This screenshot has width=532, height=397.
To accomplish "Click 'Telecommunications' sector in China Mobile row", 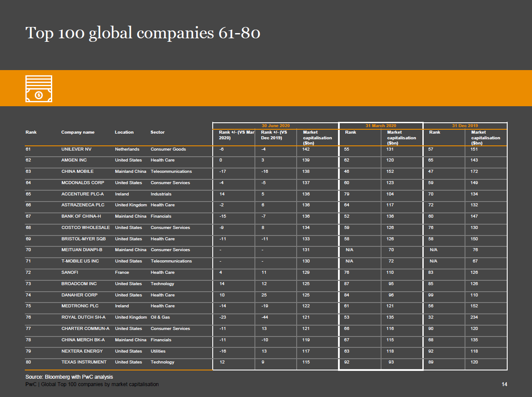I will (171, 172).
